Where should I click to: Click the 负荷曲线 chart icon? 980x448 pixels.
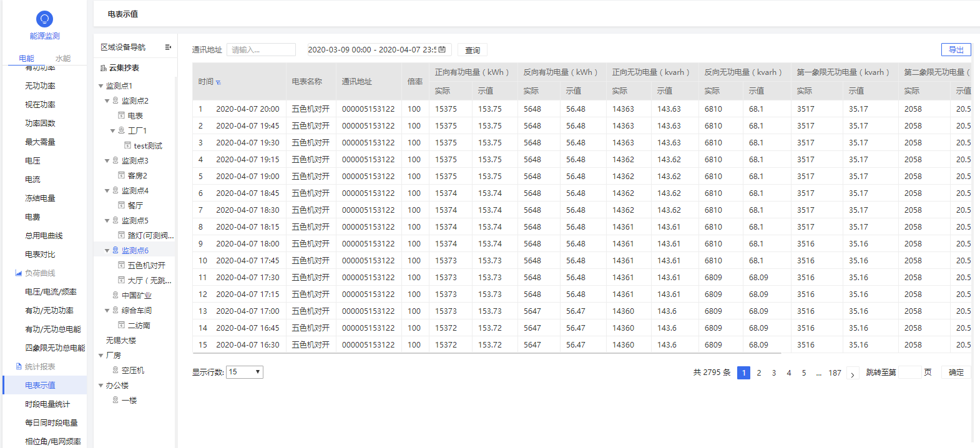[x=19, y=273]
